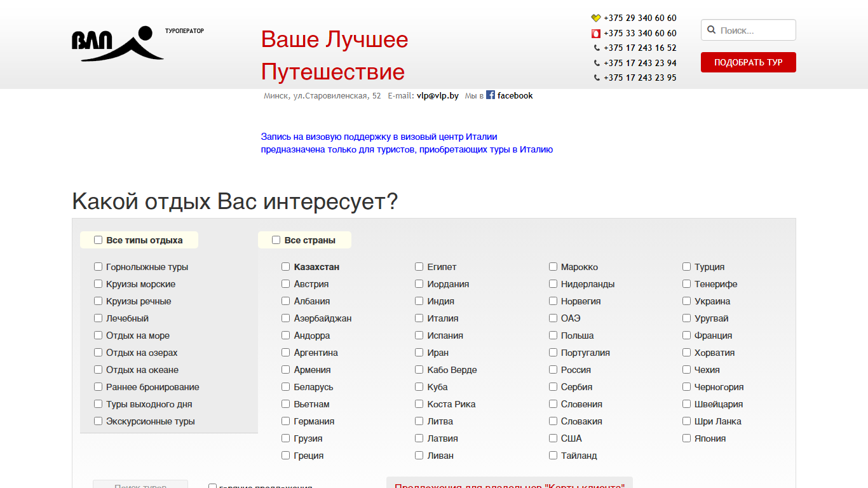Check the Все страны checkbox

(276, 240)
